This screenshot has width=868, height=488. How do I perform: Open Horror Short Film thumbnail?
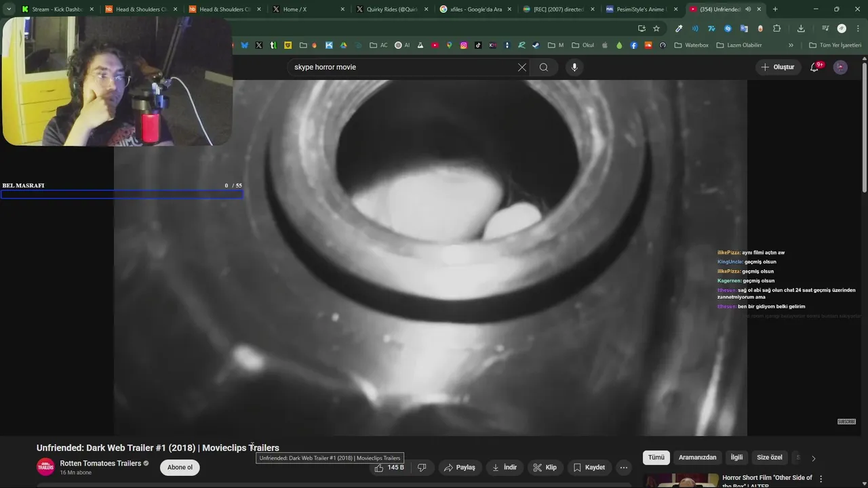click(x=681, y=481)
